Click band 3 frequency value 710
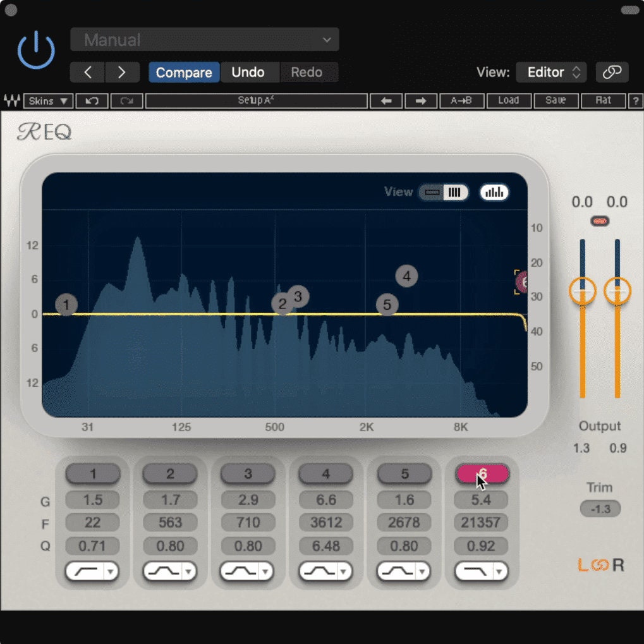This screenshot has width=644, height=644. click(248, 523)
